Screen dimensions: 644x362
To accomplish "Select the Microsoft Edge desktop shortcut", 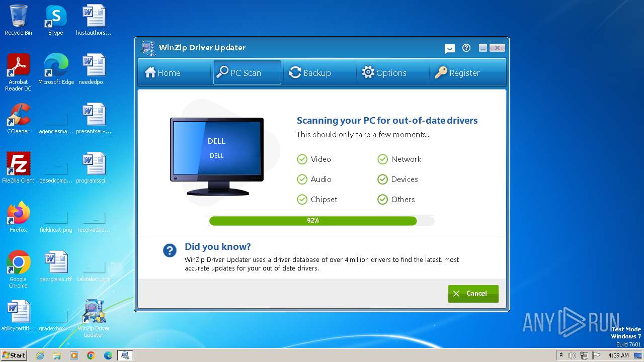I will click(56, 69).
